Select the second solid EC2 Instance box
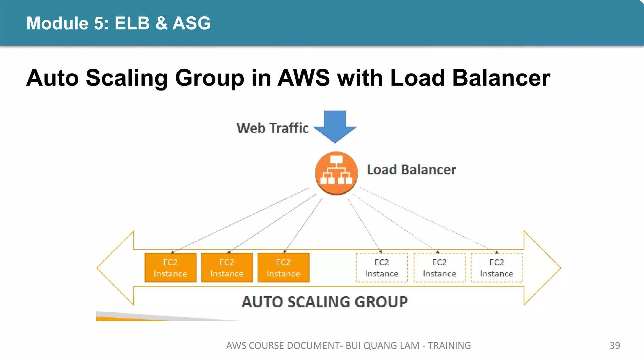This screenshot has height=362, width=644. 227,268
